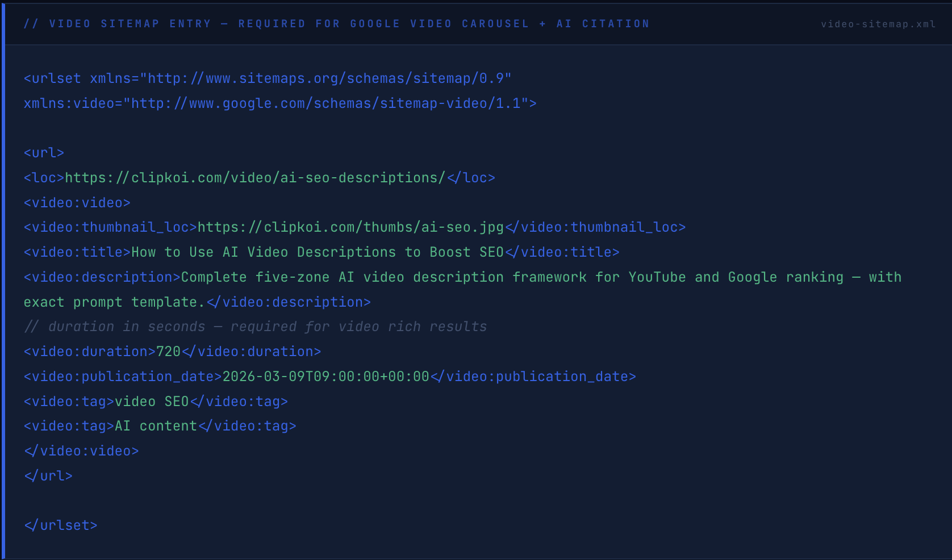
Task: Click the video:video opening tag
Action: 76,202
